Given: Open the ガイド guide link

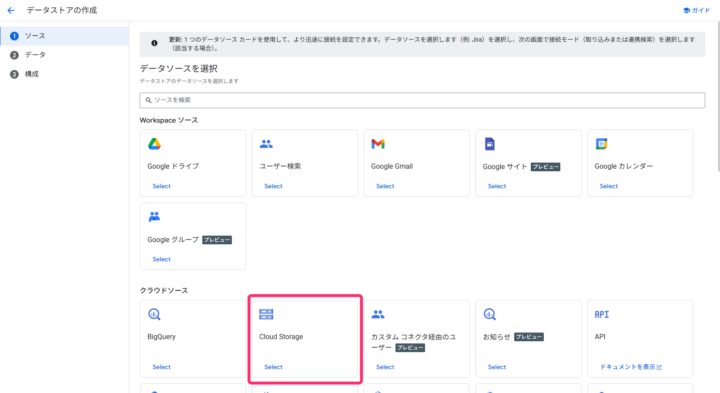Looking at the screenshot, I should click(697, 10).
